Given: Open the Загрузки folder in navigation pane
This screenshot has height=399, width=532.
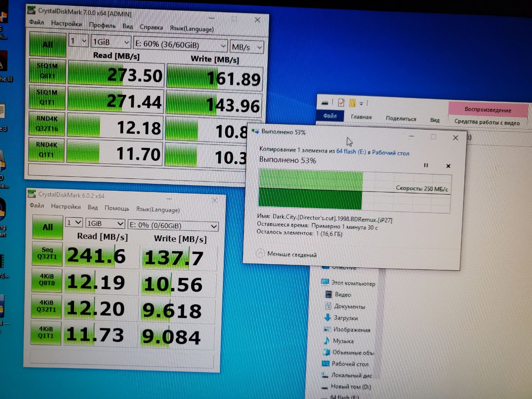Looking at the screenshot, I should 341,318.
